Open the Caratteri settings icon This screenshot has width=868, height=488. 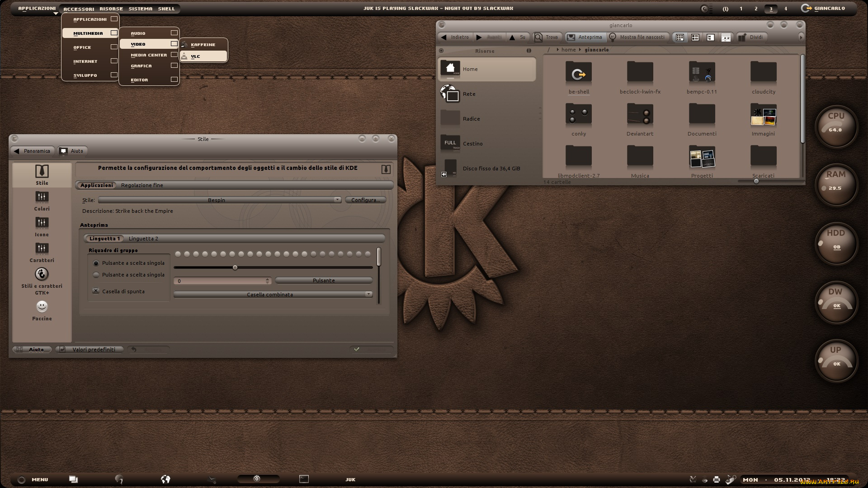42,249
